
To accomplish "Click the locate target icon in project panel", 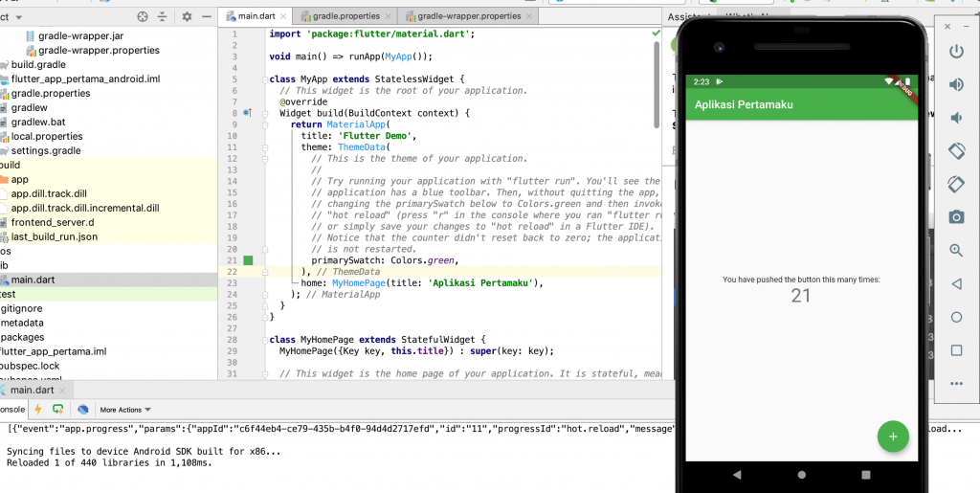I will tap(143, 16).
